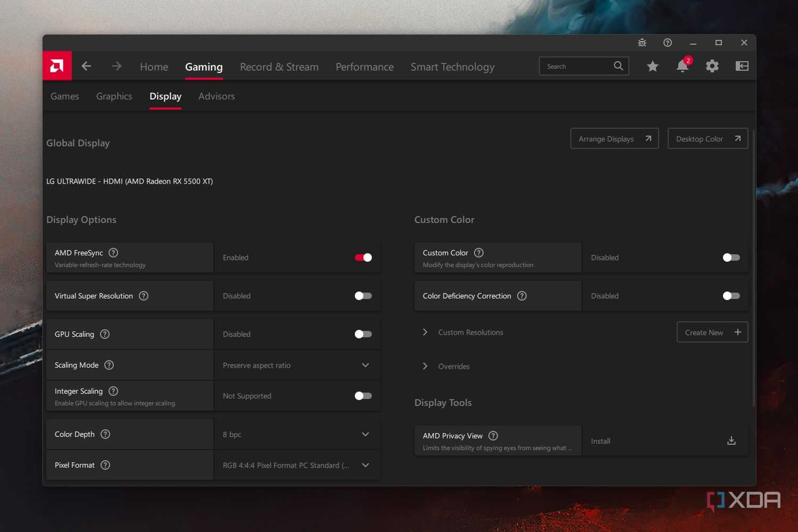Open Scaling Mode dropdown
Image resolution: width=798 pixels, height=532 pixels.
click(x=297, y=365)
